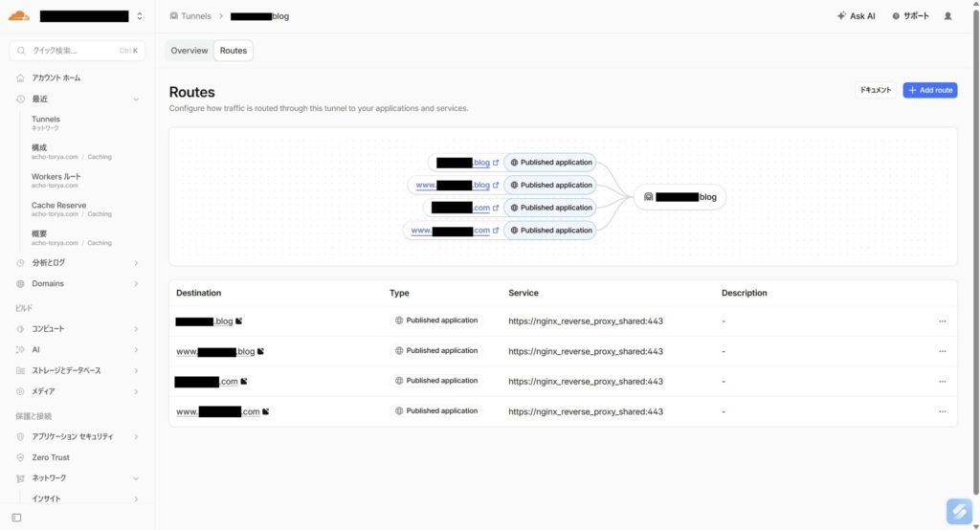
Task: Open external icon for first table .blog row
Action: [x=238, y=321]
